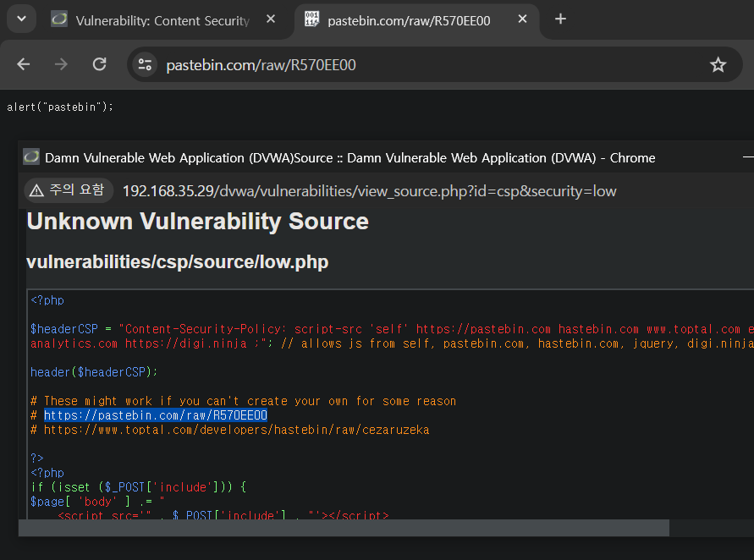Close the Vulnerability: Content Security tab
754x560 pixels.
[x=271, y=19]
